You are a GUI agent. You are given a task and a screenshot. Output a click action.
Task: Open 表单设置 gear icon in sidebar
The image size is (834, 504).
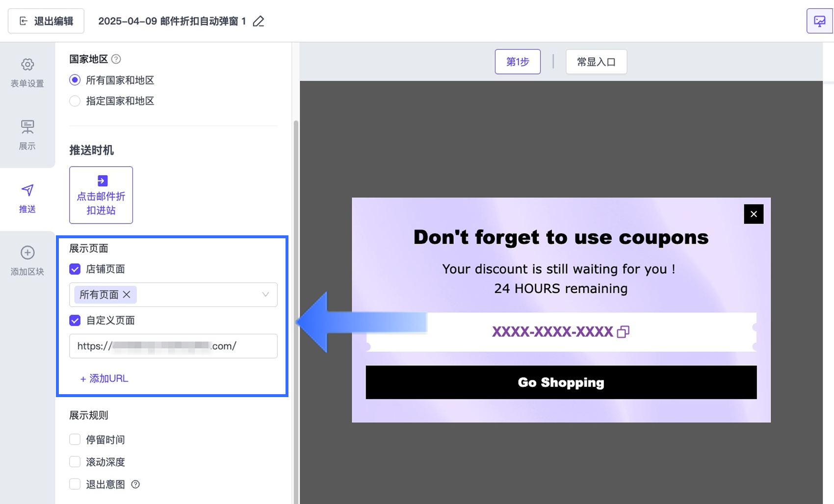tap(27, 65)
